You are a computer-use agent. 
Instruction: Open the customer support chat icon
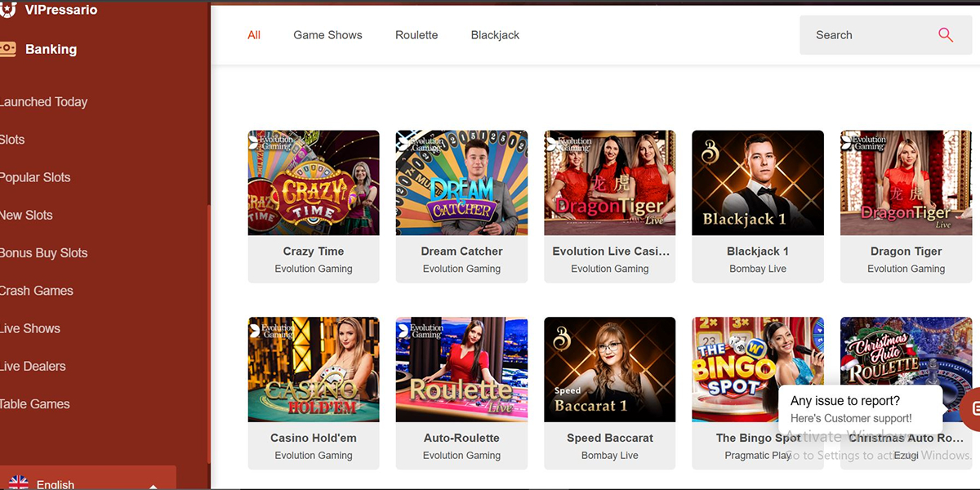point(972,407)
